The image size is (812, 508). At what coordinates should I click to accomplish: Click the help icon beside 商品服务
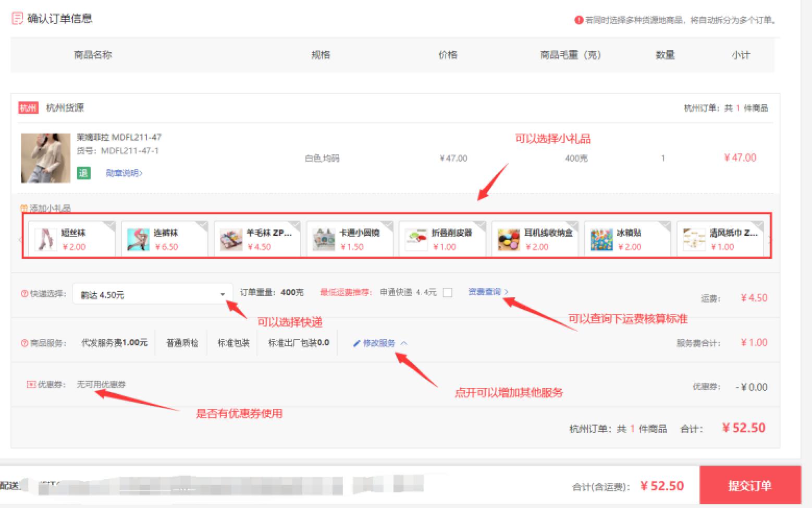click(24, 343)
